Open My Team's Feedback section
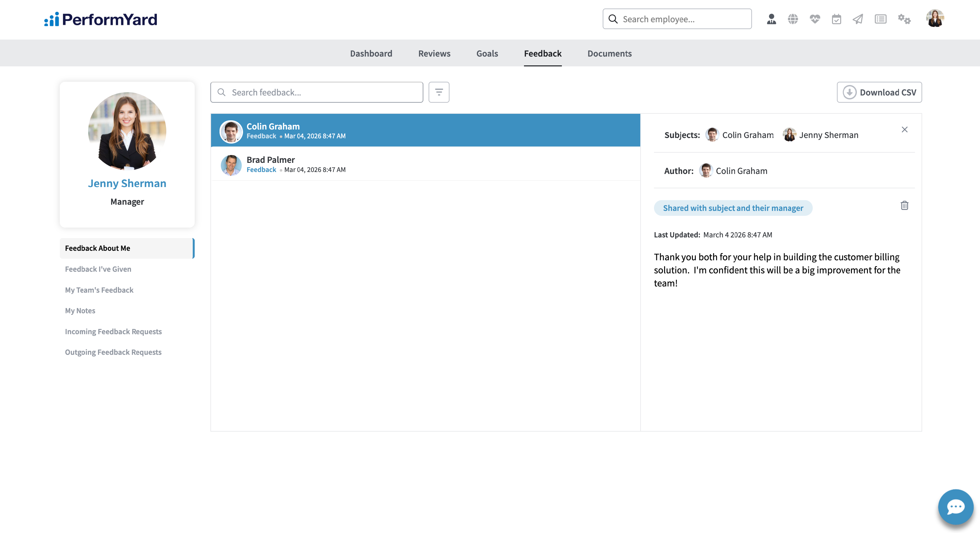The width and height of the screenshot is (980, 533). point(99,290)
